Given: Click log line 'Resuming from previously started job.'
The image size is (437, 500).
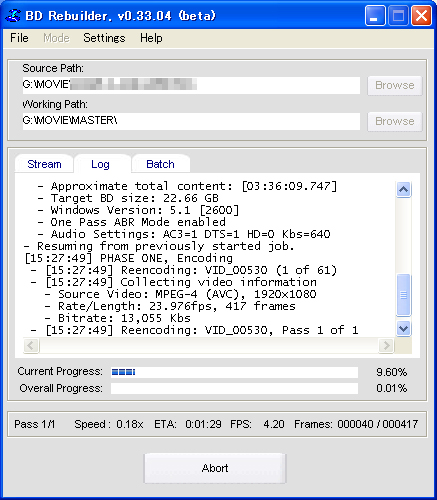Looking at the screenshot, I should tap(166, 246).
